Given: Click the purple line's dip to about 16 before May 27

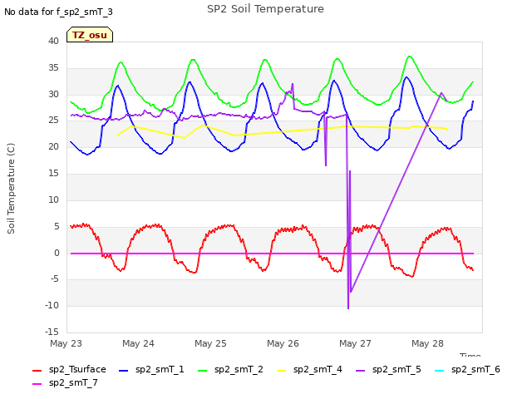Looking at the screenshot, I should pyautogui.click(x=326, y=165).
